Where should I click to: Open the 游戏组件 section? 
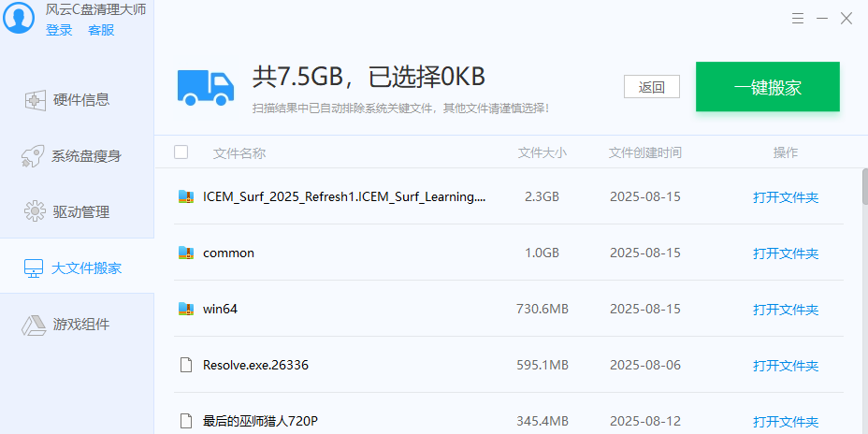tap(80, 325)
